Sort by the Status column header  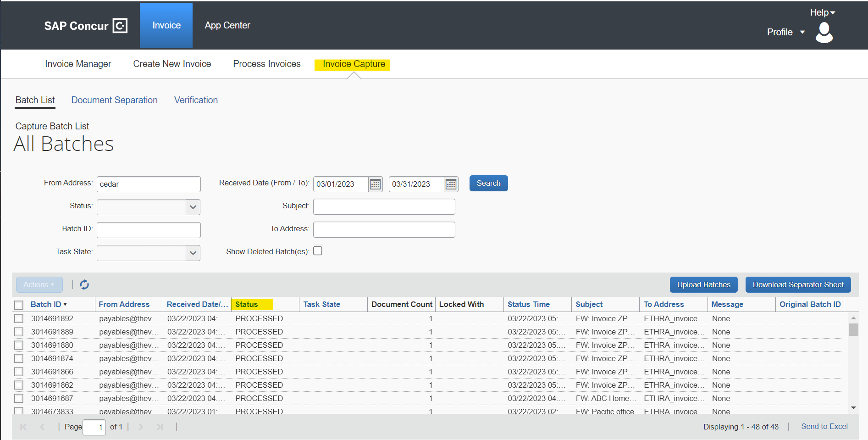click(247, 305)
